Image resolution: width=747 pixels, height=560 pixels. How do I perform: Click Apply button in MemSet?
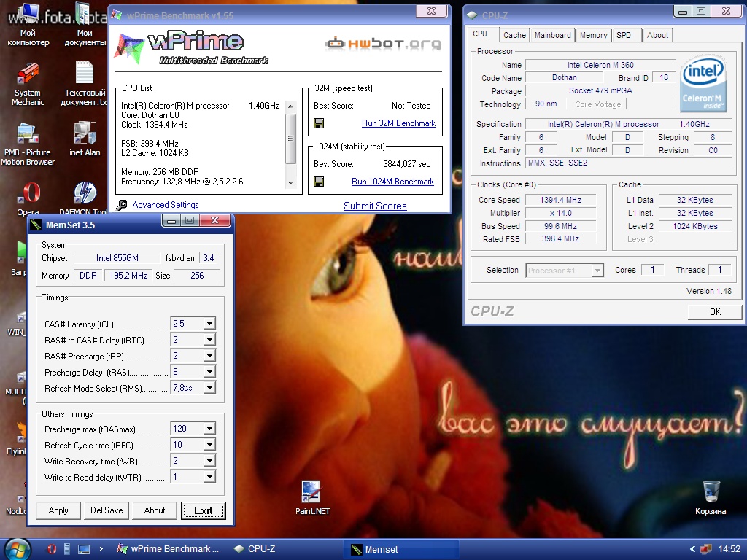pos(58,510)
